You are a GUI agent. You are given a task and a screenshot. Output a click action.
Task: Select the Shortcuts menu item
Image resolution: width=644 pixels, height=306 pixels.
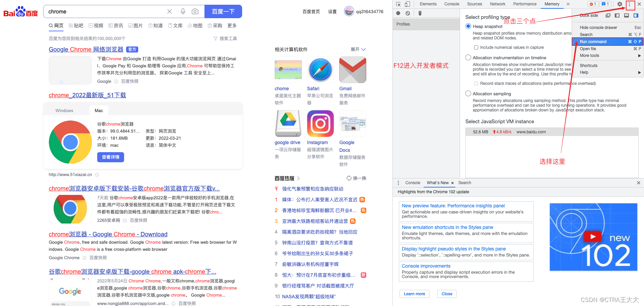(608, 66)
